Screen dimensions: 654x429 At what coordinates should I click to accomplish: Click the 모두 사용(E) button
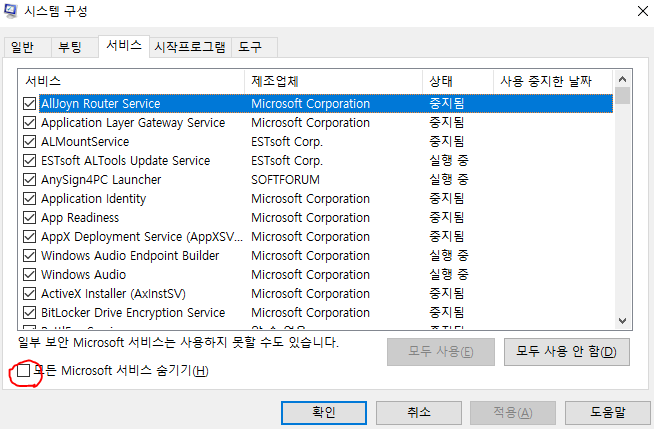coord(441,352)
